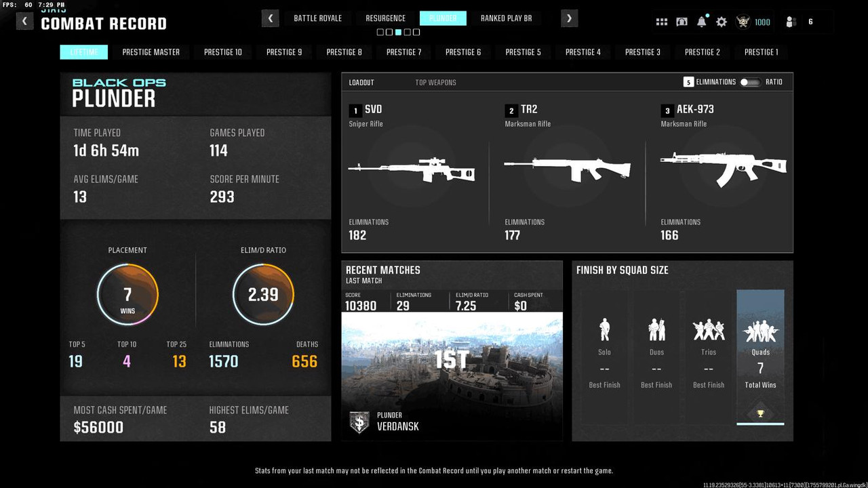The image size is (868, 488).
Task: Click the player rank emblem showing 1000
Action: pyautogui.click(x=742, y=22)
